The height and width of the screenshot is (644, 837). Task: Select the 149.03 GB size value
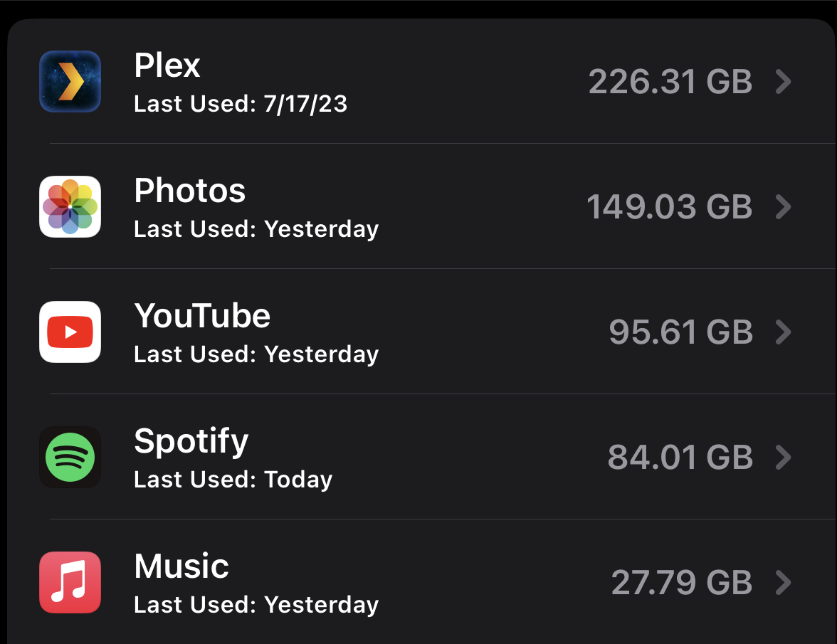[669, 207]
